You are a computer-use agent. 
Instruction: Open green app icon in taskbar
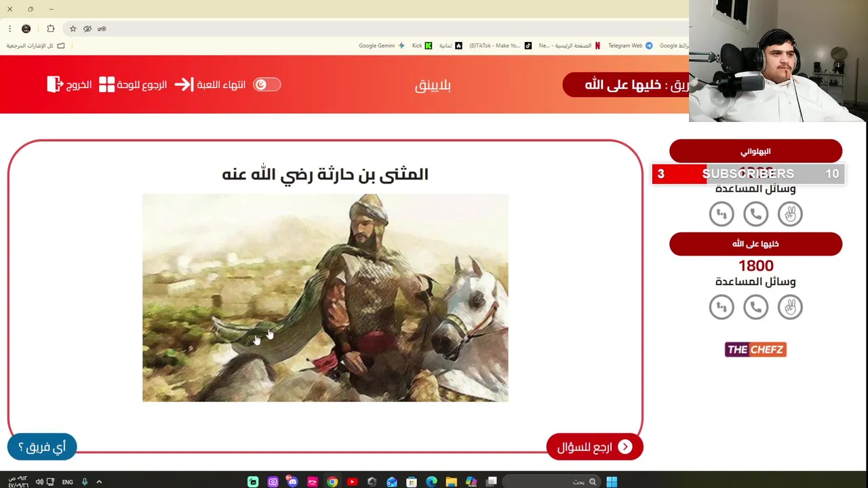click(x=253, y=482)
